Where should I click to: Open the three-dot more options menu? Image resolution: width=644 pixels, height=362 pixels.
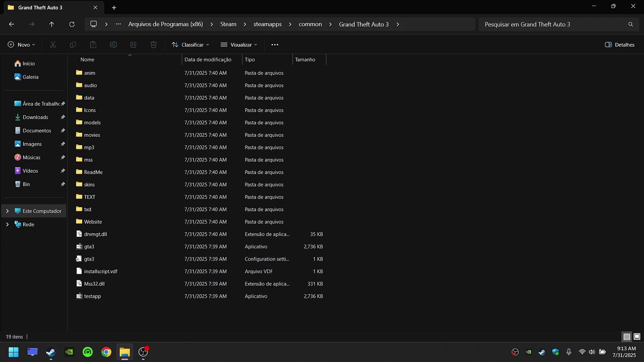[275, 45]
